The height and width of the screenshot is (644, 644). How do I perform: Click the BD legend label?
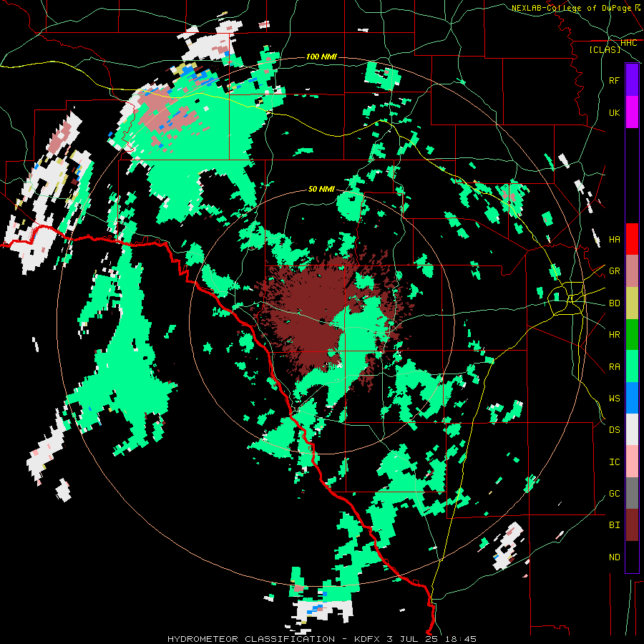[x=615, y=303]
